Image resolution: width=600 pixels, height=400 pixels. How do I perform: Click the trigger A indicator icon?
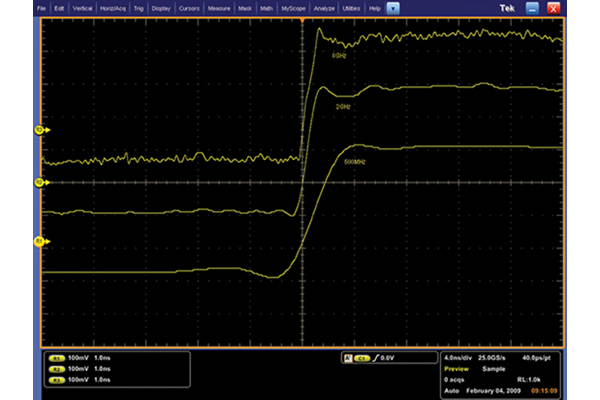point(346,357)
